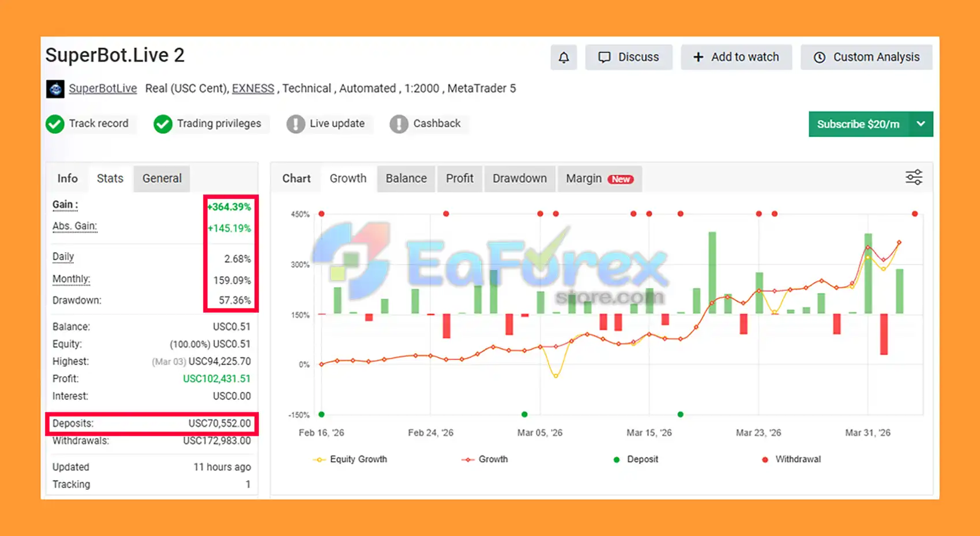Click the Track record green checkmark

[55, 124]
